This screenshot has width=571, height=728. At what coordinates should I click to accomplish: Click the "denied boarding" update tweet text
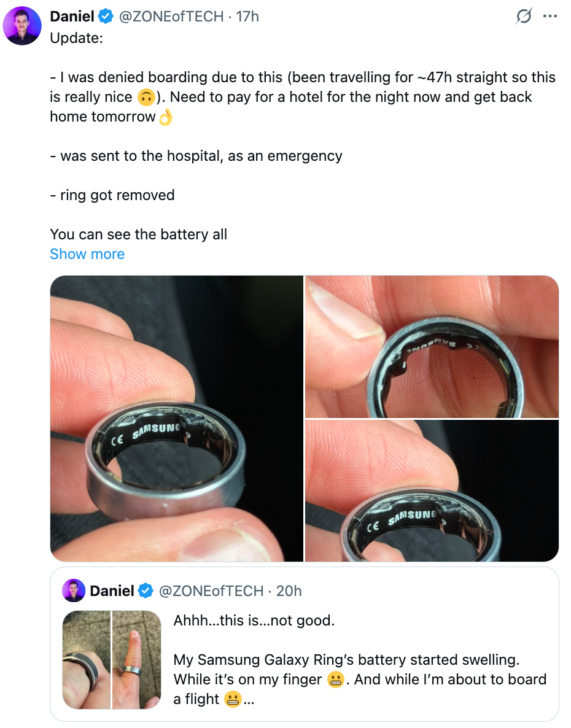click(302, 97)
